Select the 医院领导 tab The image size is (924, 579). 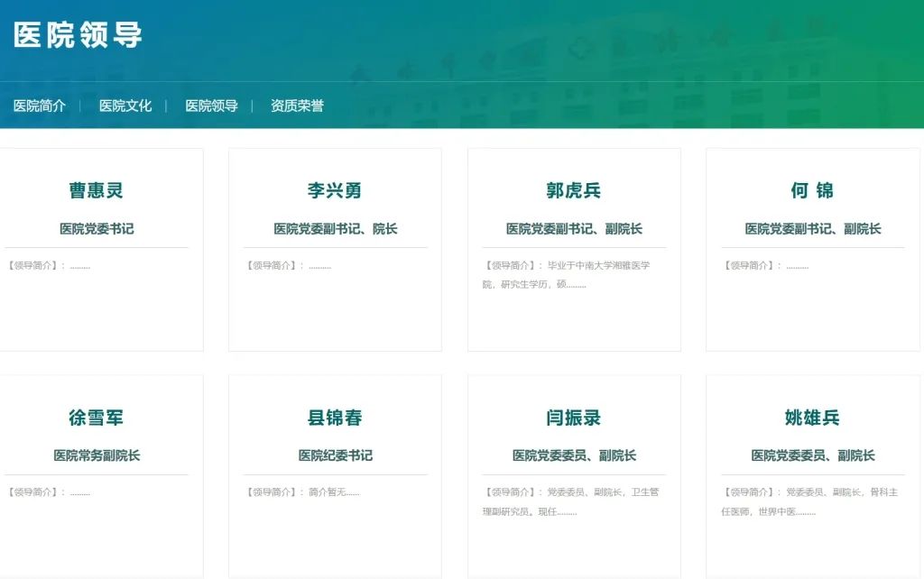click(x=211, y=106)
